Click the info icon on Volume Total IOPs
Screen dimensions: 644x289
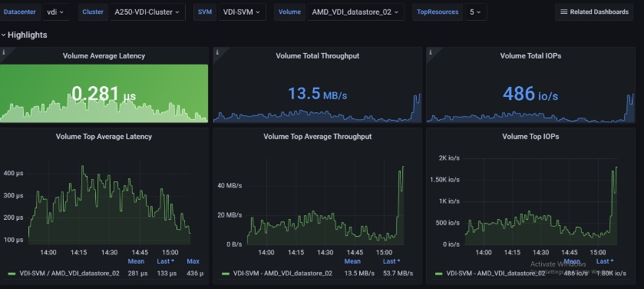[430, 52]
